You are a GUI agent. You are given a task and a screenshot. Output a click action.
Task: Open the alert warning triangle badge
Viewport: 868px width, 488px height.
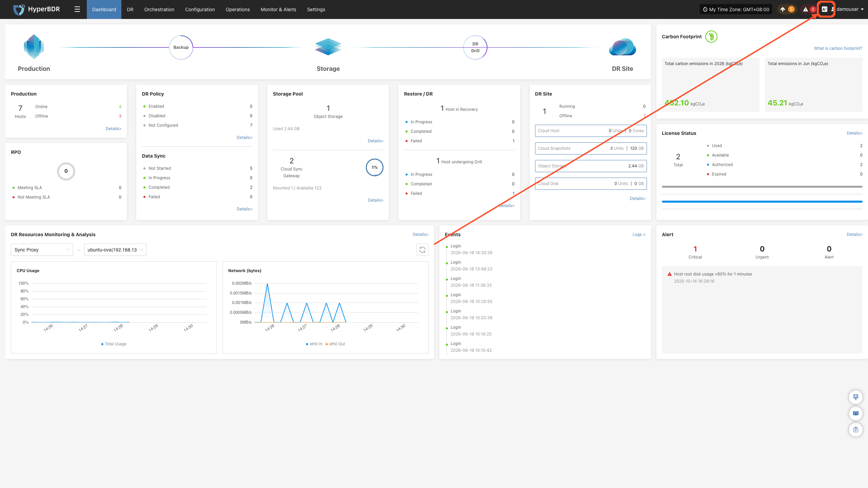click(x=809, y=9)
